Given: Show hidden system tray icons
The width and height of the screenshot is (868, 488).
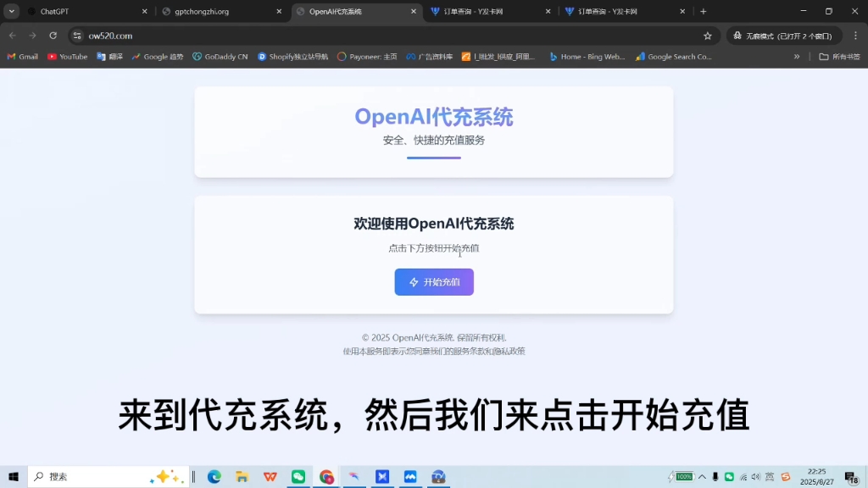Looking at the screenshot, I should coord(702,476).
